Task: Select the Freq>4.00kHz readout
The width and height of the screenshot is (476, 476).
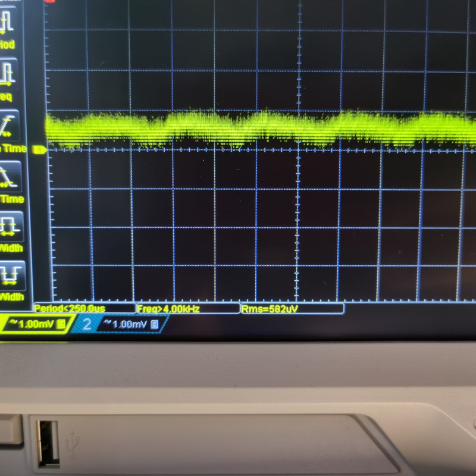Action: 188,309
